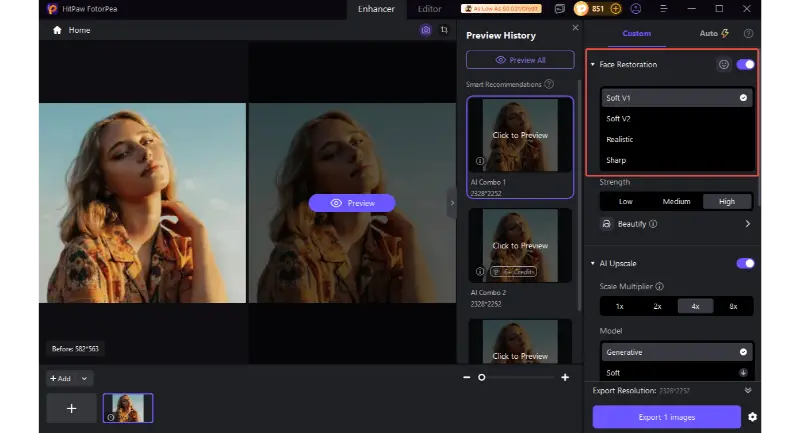
Task: Expand Beautify options chevron
Action: [747, 224]
